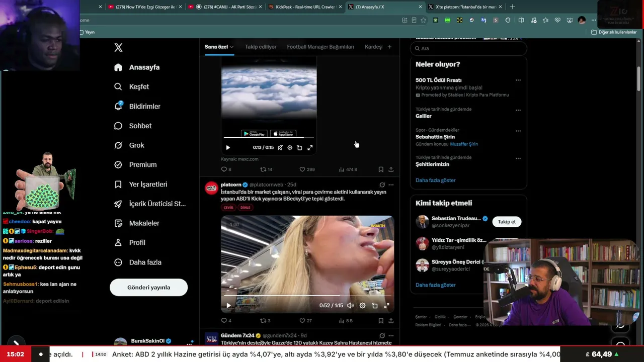Open settings on the platcorn video
644x362 pixels.
pos(362,305)
